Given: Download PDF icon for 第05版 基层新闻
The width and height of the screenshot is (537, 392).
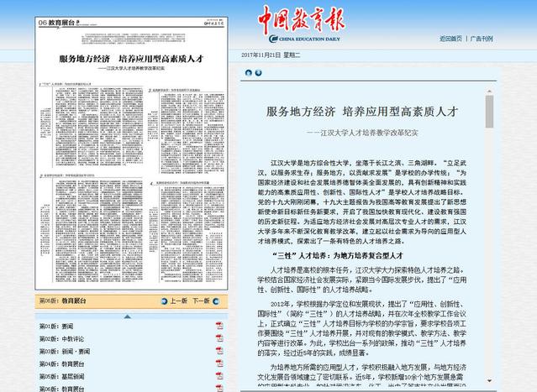Looking at the screenshot, I should point(219,375).
